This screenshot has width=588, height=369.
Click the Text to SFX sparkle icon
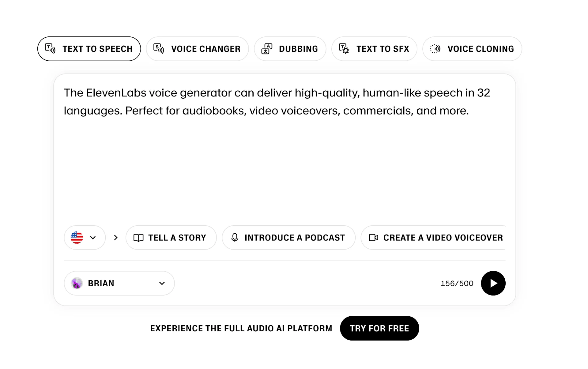(343, 48)
